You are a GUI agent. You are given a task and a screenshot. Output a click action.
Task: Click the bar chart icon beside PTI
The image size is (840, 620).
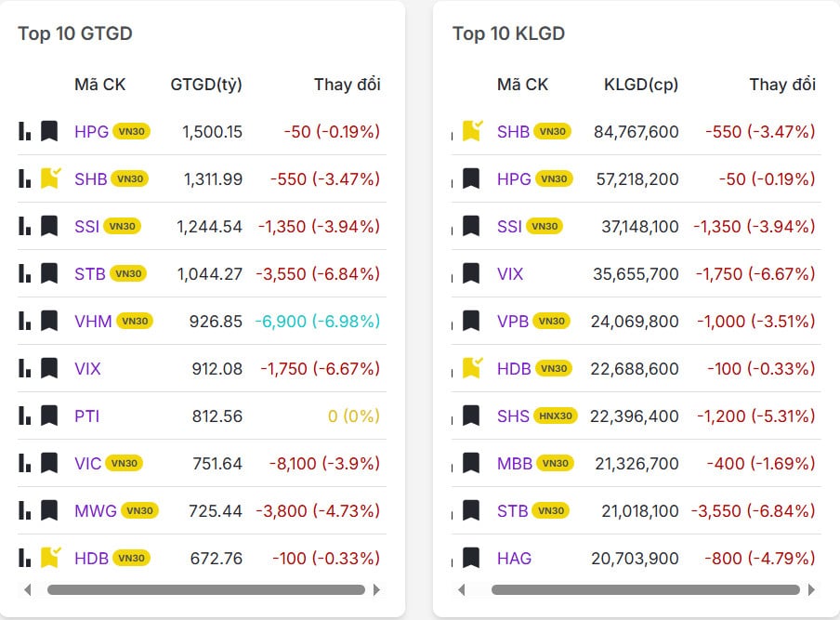coord(24,416)
